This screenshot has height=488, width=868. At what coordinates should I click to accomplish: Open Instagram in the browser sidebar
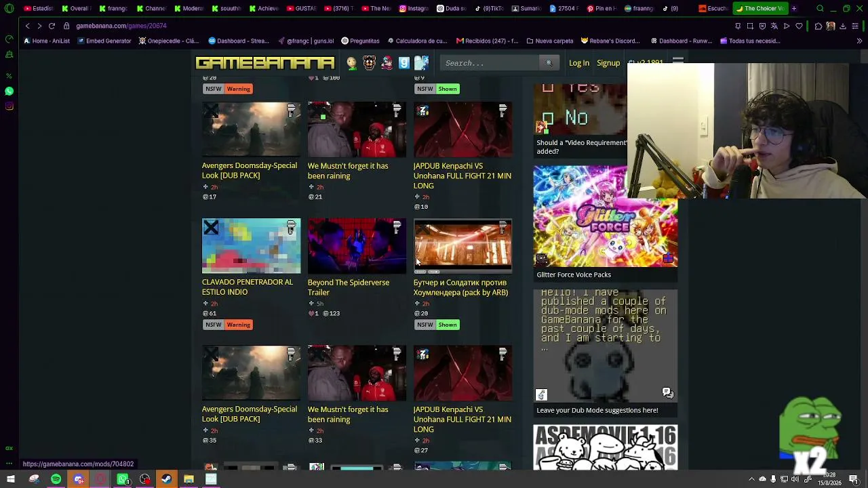(x=9, y=106)
